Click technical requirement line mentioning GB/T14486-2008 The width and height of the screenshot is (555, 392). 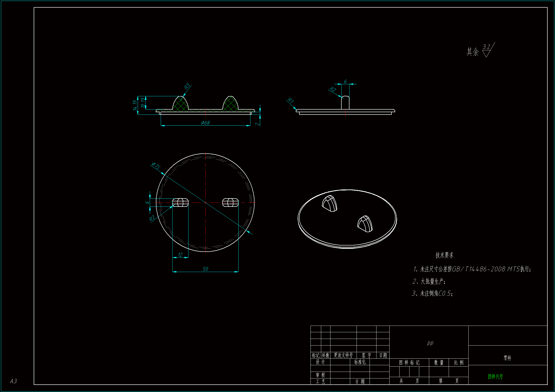pyautogui.click(x=472, y=269)
